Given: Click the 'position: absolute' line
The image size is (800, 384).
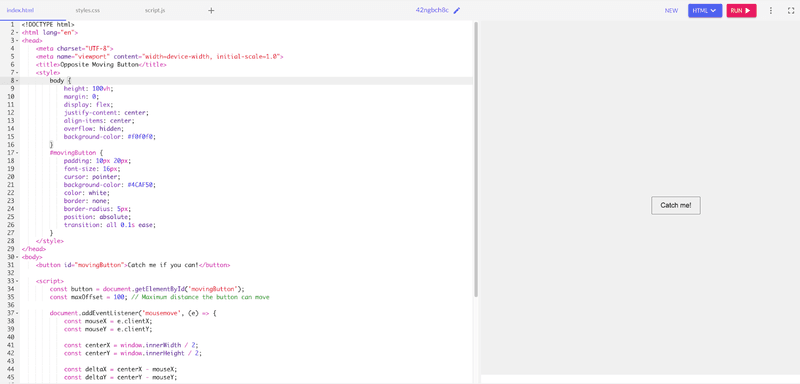Looking at the screenshot, I should point(97,217).
